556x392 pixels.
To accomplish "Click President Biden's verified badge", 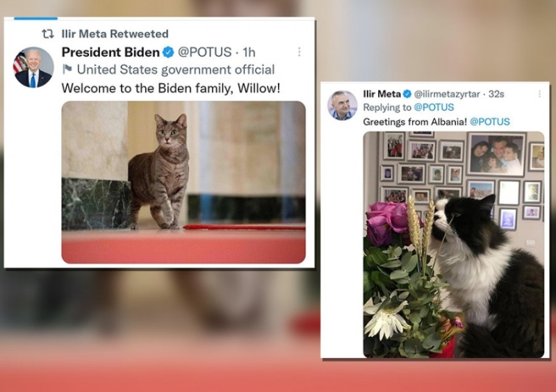I will coord(168,52).
